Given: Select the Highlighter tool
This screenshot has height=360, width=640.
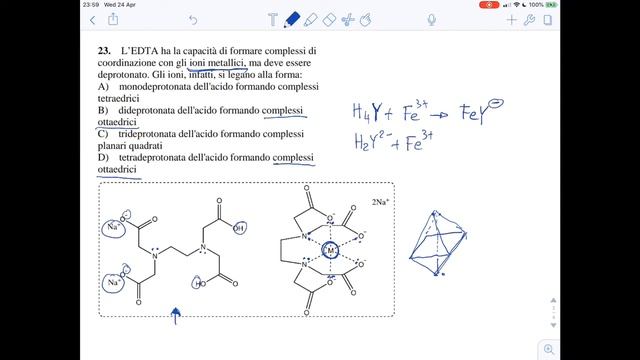Looking at the screenshot, I should [311, 20].
